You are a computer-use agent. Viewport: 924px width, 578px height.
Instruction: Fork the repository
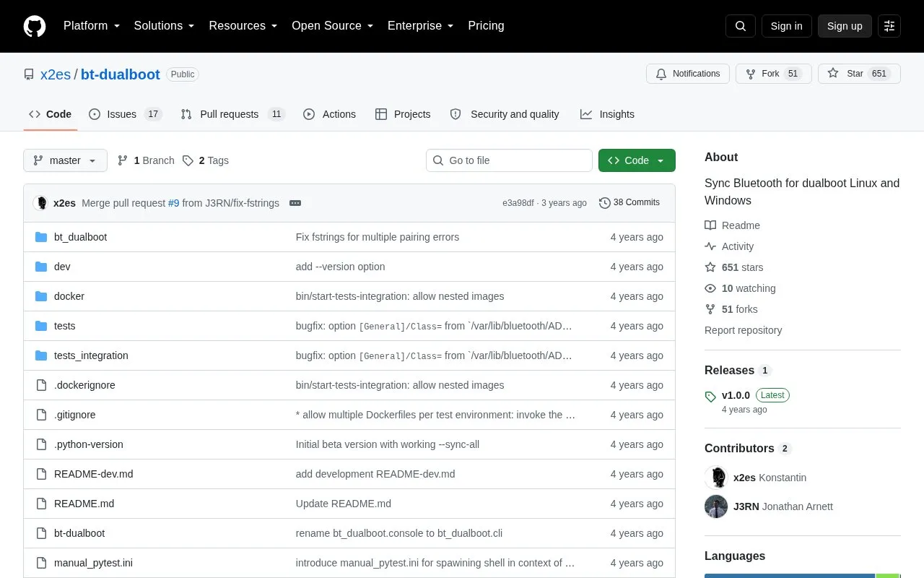click(x=774, y=74)
